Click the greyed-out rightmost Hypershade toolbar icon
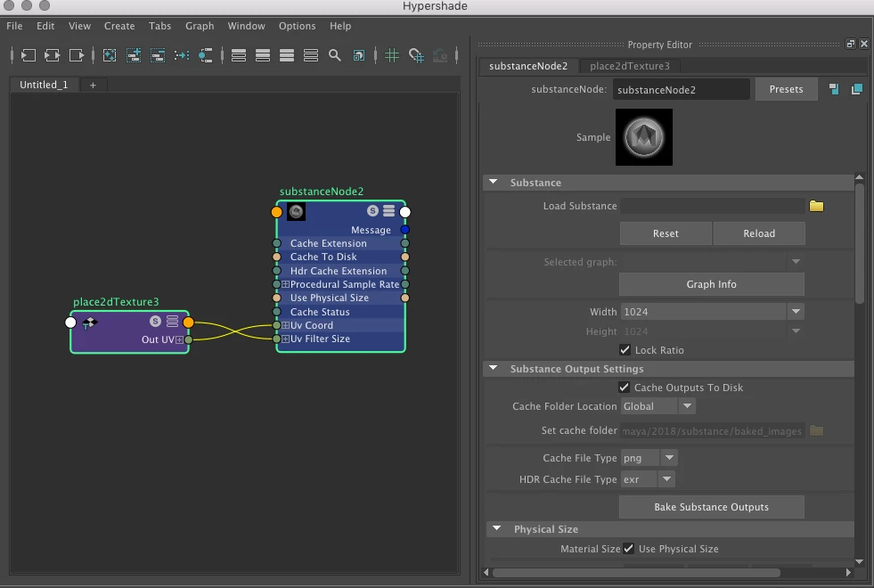The width and height of the screenshot is (874, 588). pyautogui.click(x=440, y=55)
